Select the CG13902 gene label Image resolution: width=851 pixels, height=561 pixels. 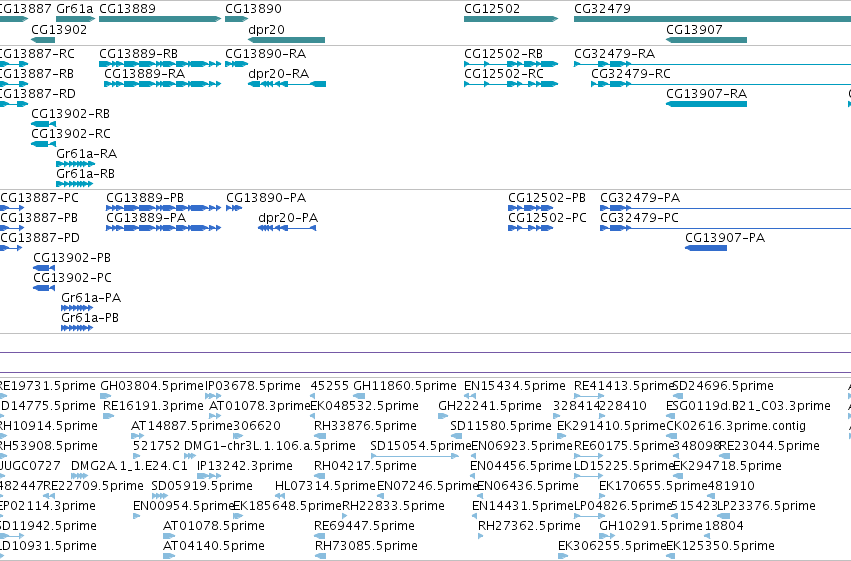tap(59, 29)
